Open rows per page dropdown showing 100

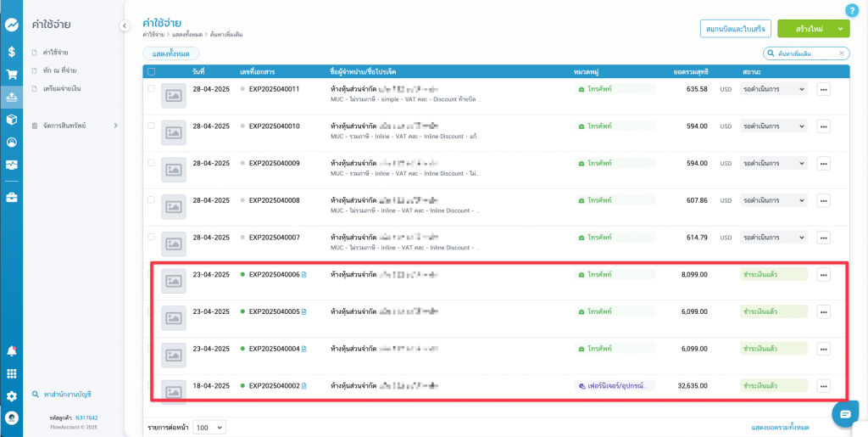209,427
